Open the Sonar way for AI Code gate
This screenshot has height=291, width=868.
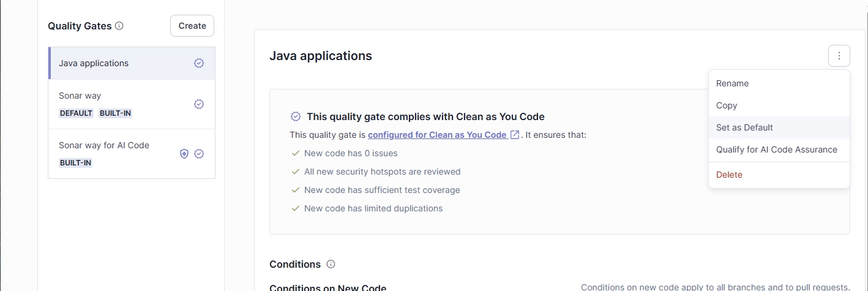pyautogui.click(x=104, y=145)
